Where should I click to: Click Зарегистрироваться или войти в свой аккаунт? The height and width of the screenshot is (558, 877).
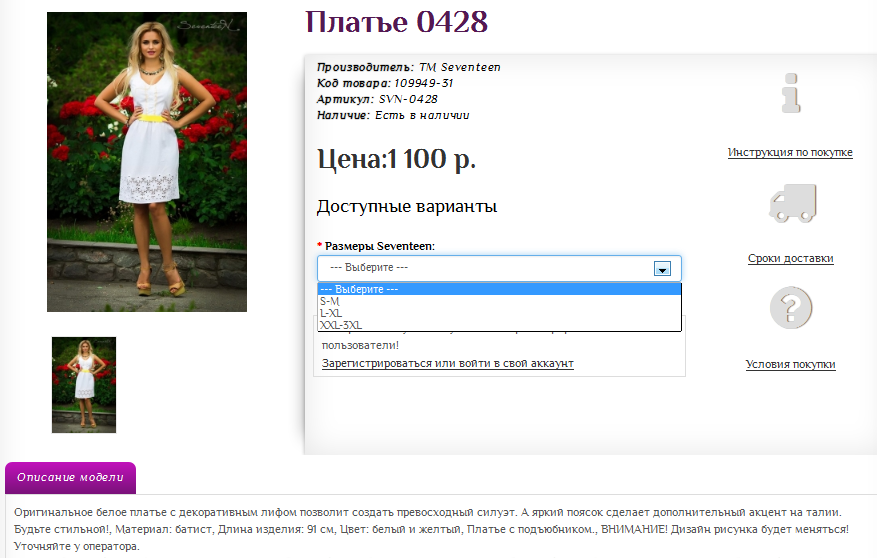click(447, 363)
